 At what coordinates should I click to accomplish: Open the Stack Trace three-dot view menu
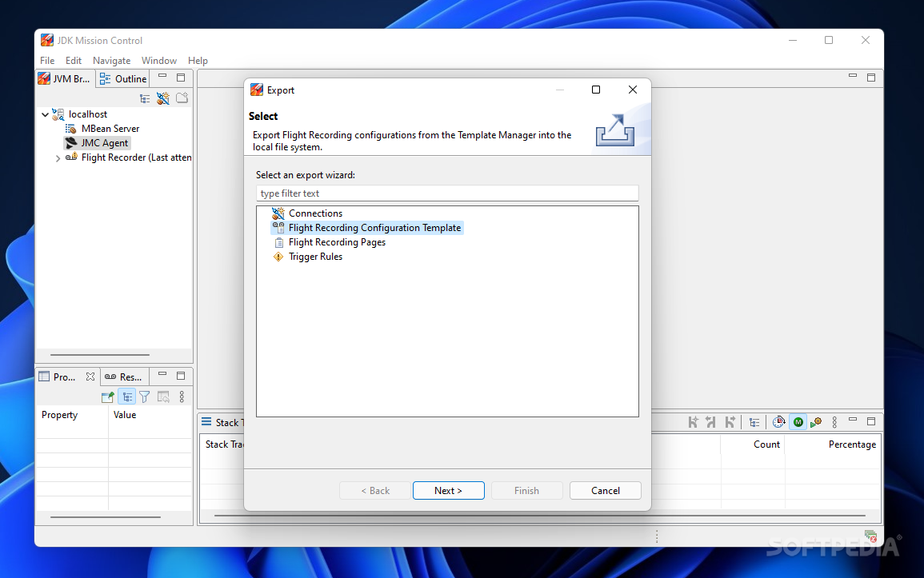pos(834,422)
